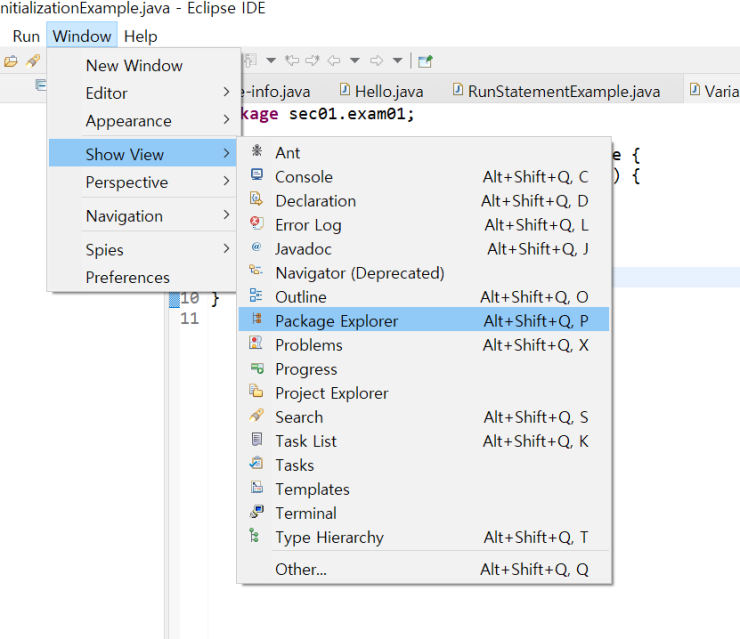Open the Forward history dropdown arrow

[397, 60]
